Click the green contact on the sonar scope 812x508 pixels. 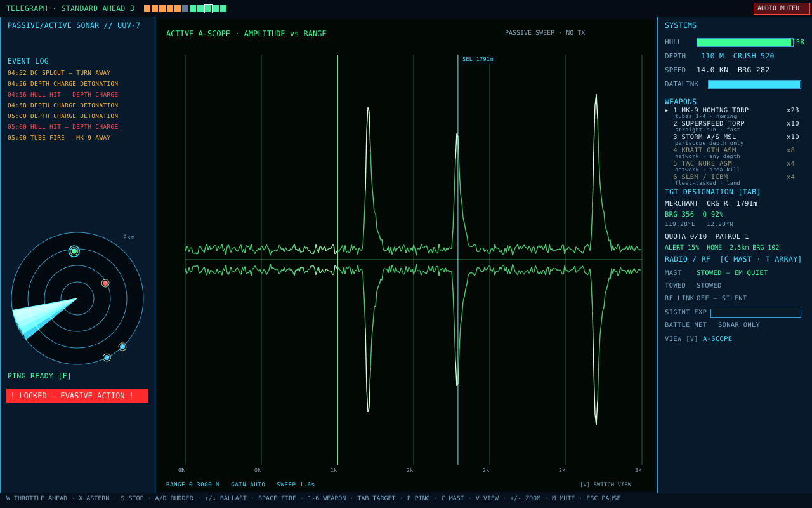click(74, 251)
